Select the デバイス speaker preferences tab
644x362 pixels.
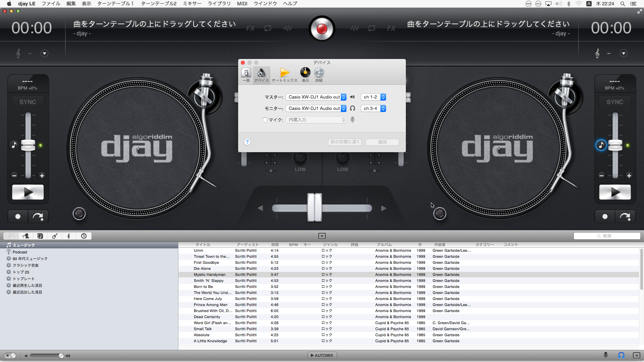tap(261, 75)
